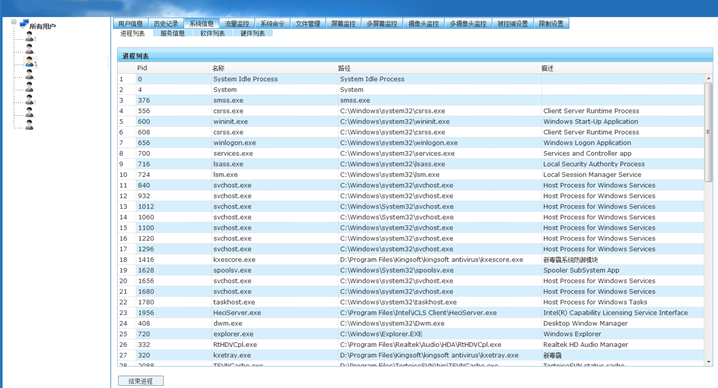Select the explorer.exe process row
Screen dimensions: 718x388
click(x=411, y=334)
